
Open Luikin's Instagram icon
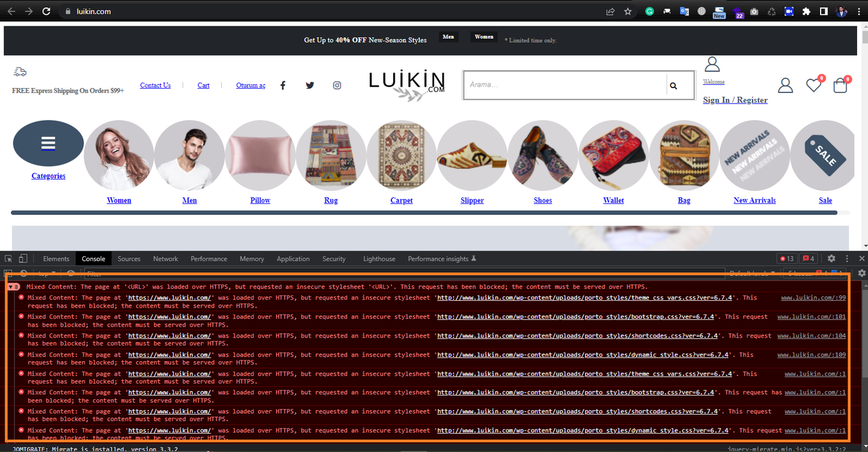tap(337, 85)
